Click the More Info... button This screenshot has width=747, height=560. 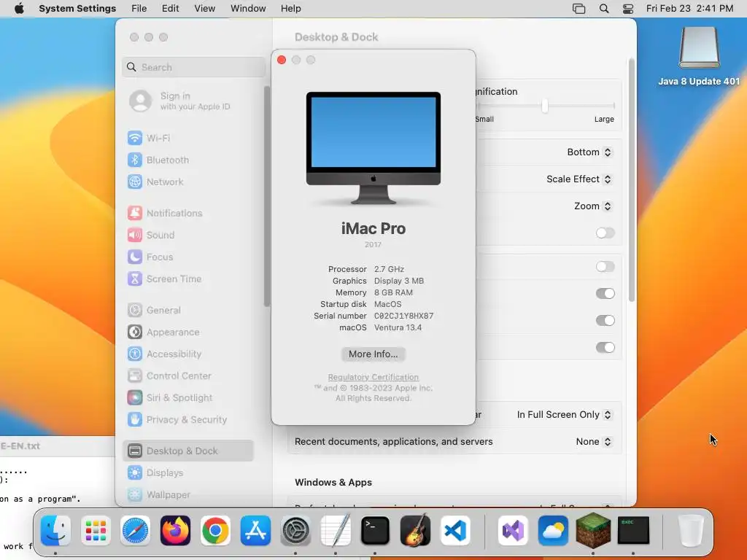tap(373, 354)
